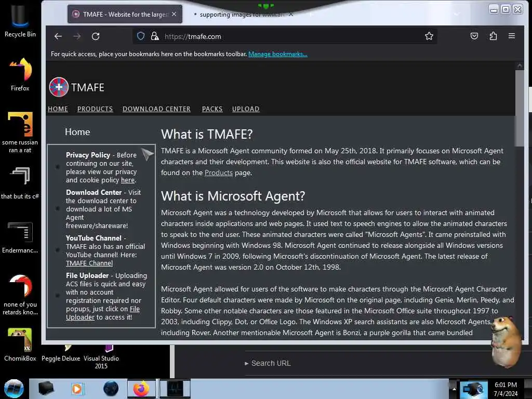Screen dimensions: 532x399
Task: Click the clock showing 6:01 PM
Action: coord(506,389)
